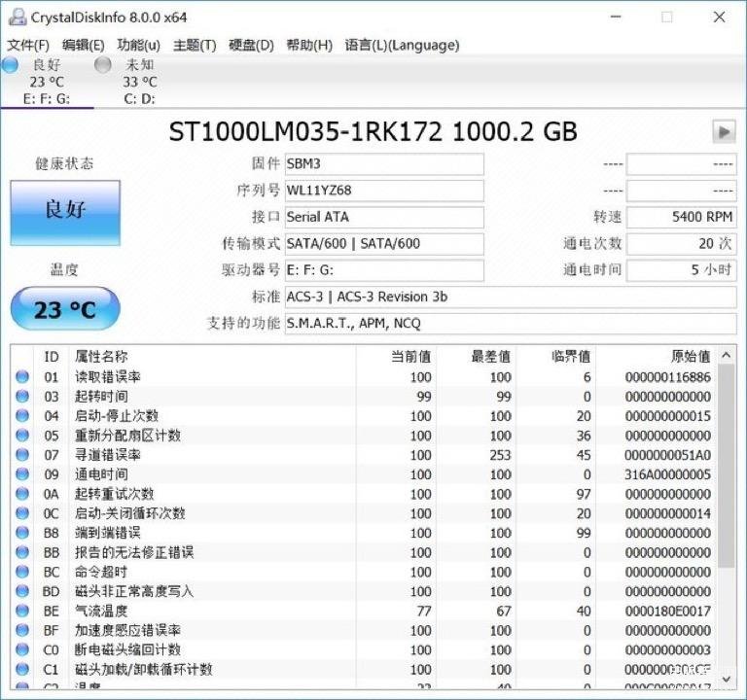Viewport: 747px width, 700px height.
Task: Click the power-on hours field 5 小时
Action: click(681, 270)
